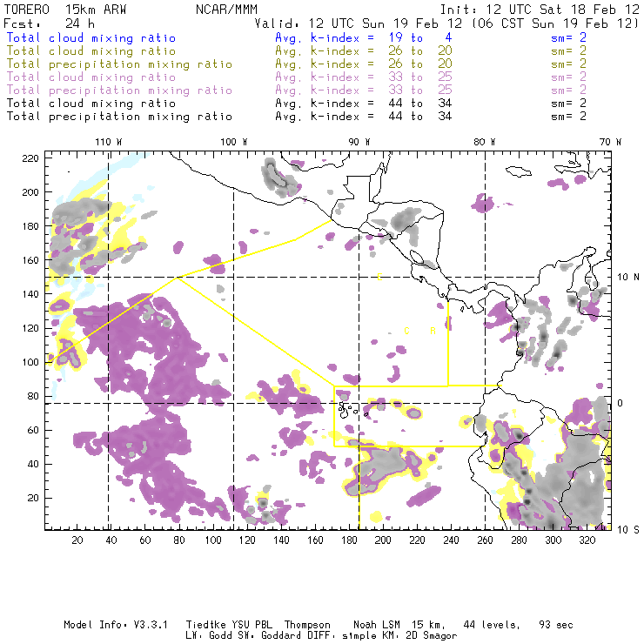Click the "44 levels," text in the footer

[492, 625]
